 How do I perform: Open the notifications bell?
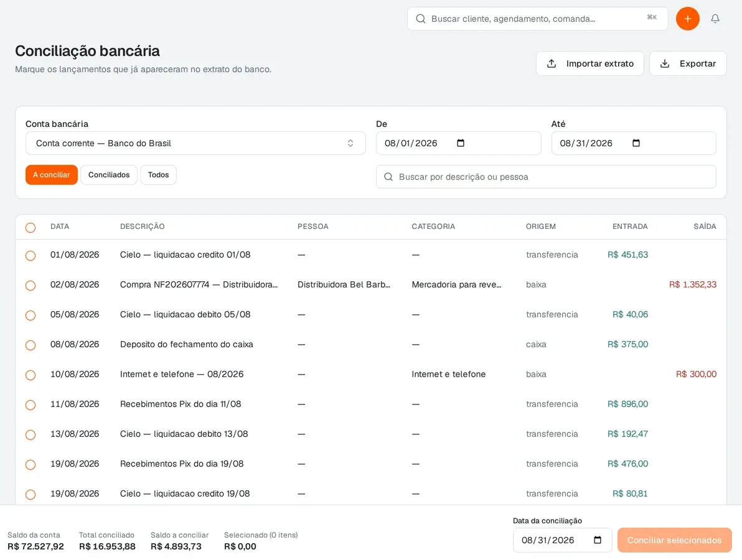[715, 19]
